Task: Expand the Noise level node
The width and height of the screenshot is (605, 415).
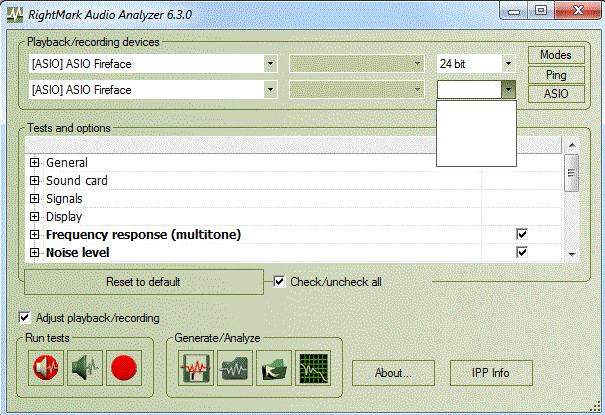Action: pos(34,253)
